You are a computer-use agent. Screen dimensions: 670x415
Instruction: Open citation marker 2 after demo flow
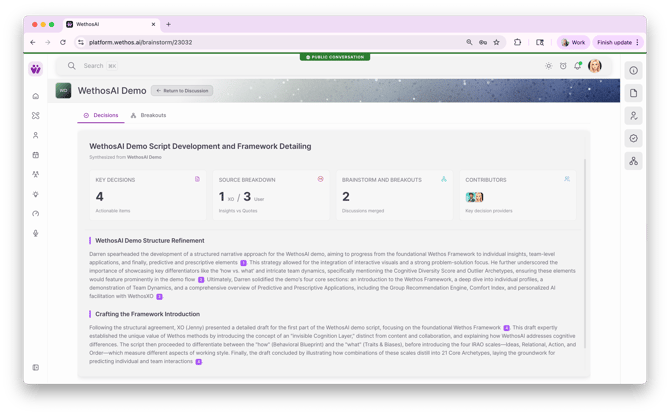pos(201,280)
